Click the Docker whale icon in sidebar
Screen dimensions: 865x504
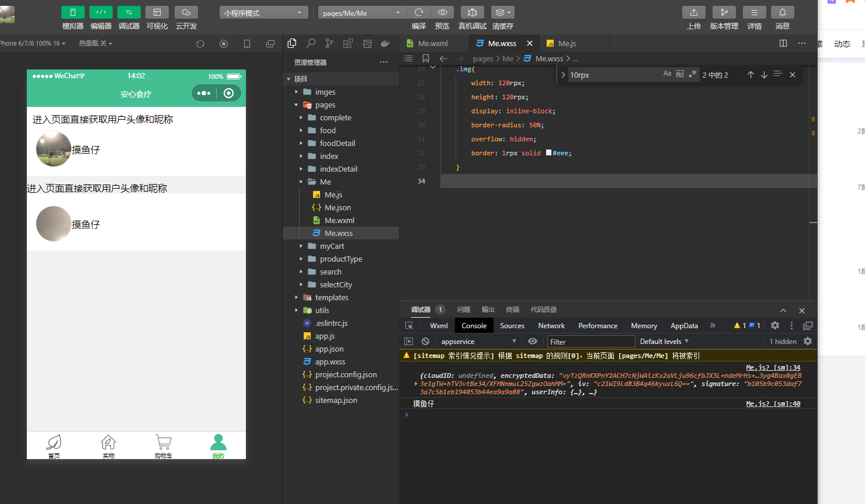pyautogui.click(x=385, y=43)
